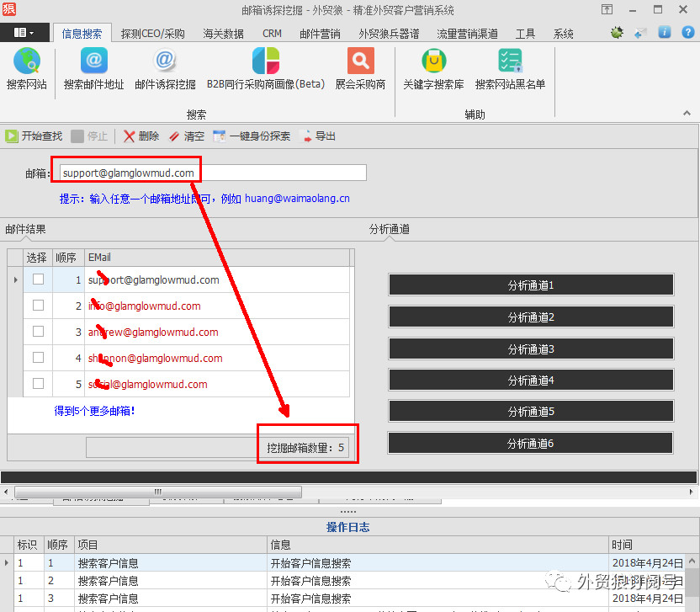Expand the 分析通道 panel header
The height and width of the screenshot is (612, 700).
tap(390, 229)
